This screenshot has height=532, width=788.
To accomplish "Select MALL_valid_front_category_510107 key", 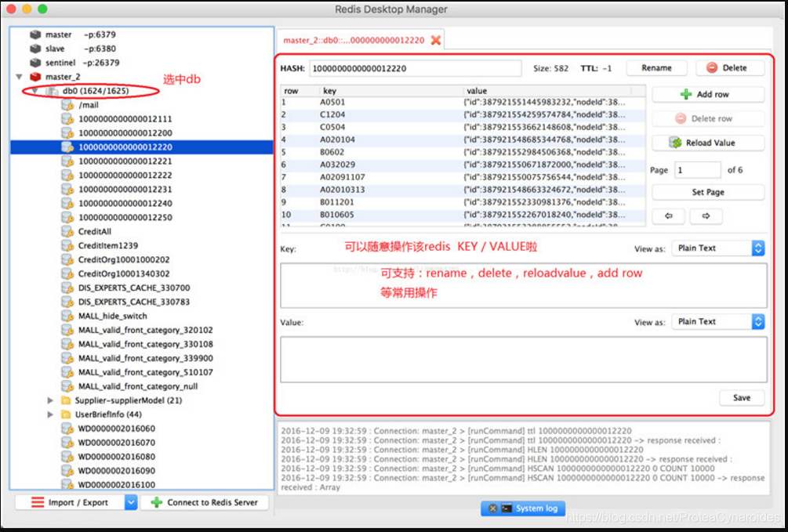I will click(x=146, y=372).
